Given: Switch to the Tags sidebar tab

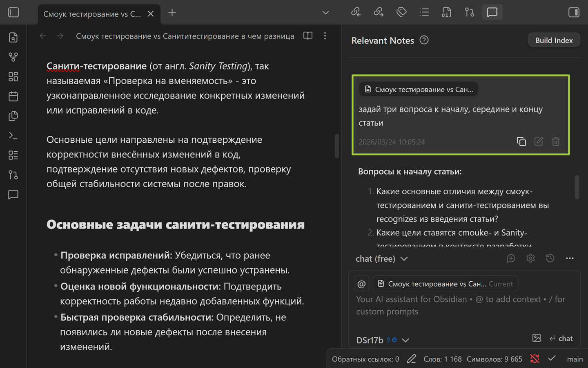Looking at the screenshot, I should click(401, 12).
